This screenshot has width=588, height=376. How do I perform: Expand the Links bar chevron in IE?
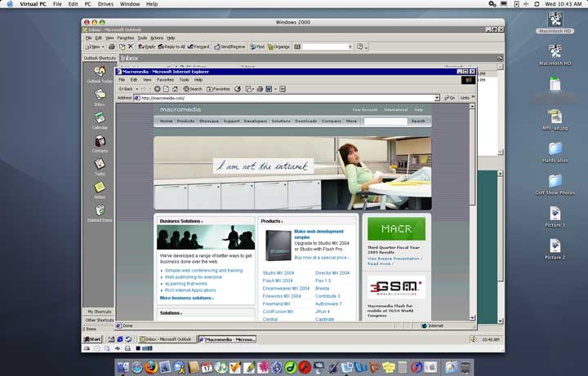tap(473, 97)
